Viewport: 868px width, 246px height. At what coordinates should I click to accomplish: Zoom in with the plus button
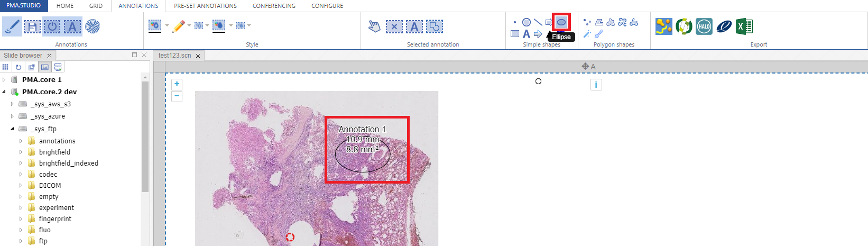coord(177,84)
